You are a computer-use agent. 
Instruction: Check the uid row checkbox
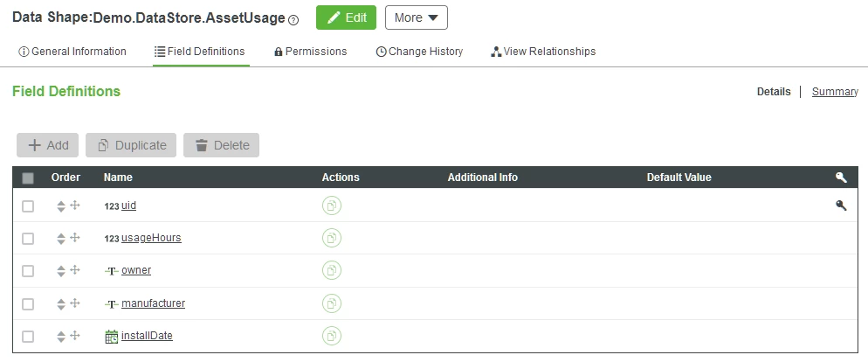[28, 206]
